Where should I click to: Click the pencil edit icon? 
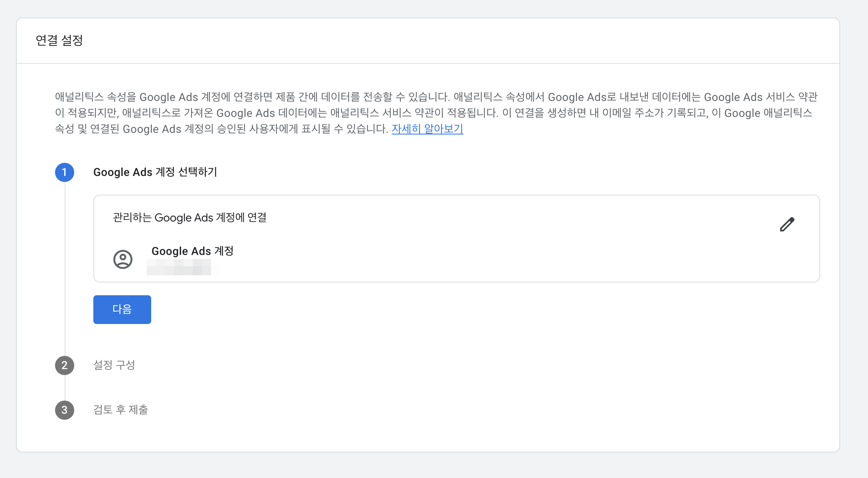pyautogui.click(x=787, y=224)
